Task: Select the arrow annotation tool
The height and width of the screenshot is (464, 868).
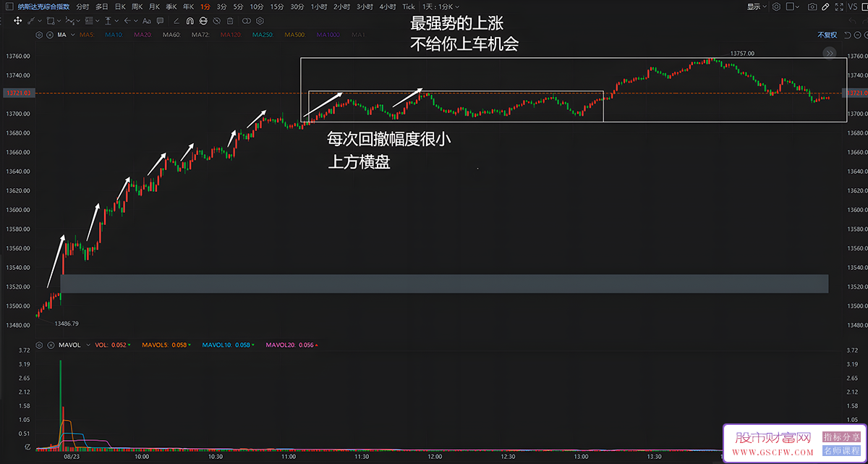Action: click(x=127, y=21)
